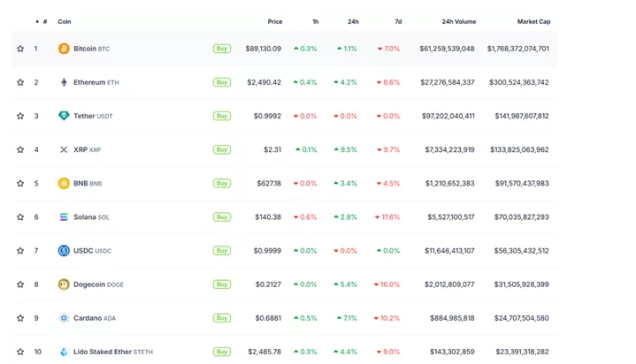The width and height of the screenshot is (636, 364).
Task: Click Dogecoin price $0.2127
Action: [268, 284]
